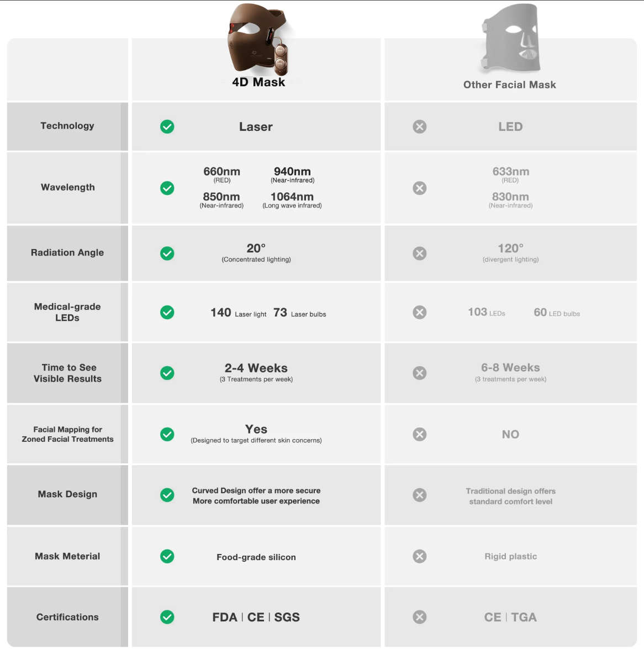Click the 120° divergent lighting value

tap(510, 253)
